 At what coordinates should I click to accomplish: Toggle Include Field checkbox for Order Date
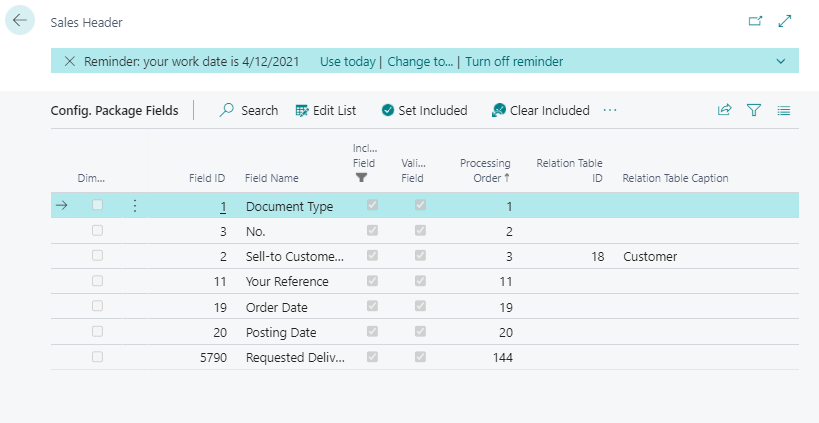click(x=372, y=307)
